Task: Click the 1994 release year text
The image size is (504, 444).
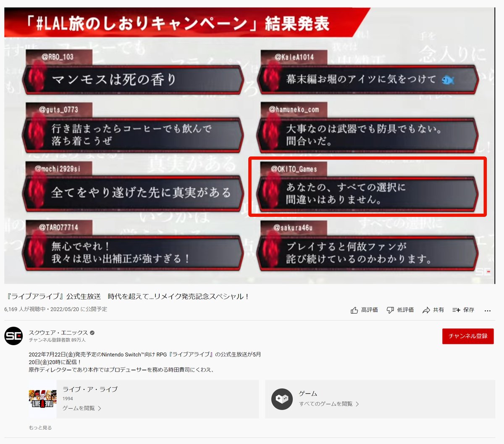Action: [68, 399]
